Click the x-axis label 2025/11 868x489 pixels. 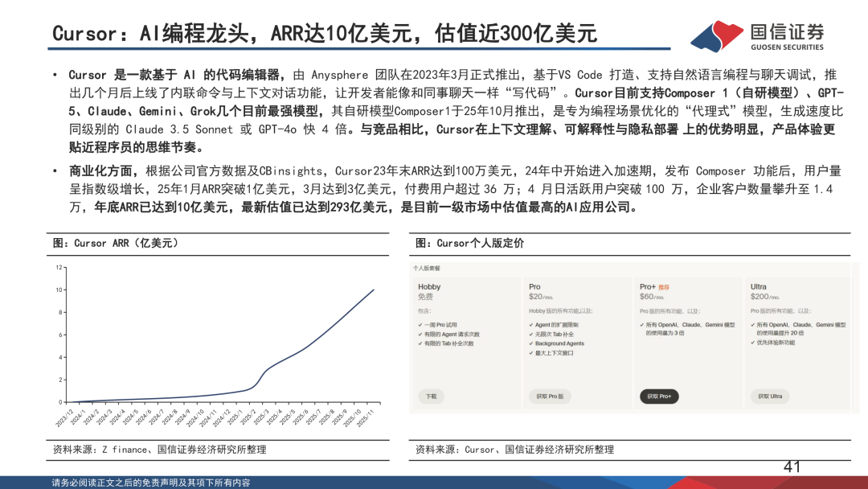[366, 417]
